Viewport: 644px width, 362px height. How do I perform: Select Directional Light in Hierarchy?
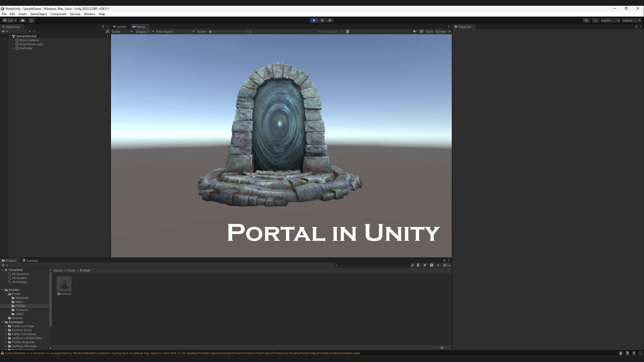31,44
